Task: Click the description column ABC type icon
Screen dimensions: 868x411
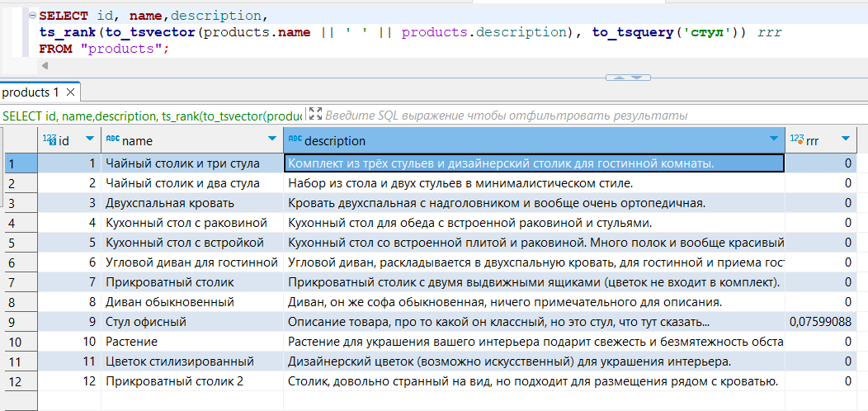Action: (x=295, y=139)
